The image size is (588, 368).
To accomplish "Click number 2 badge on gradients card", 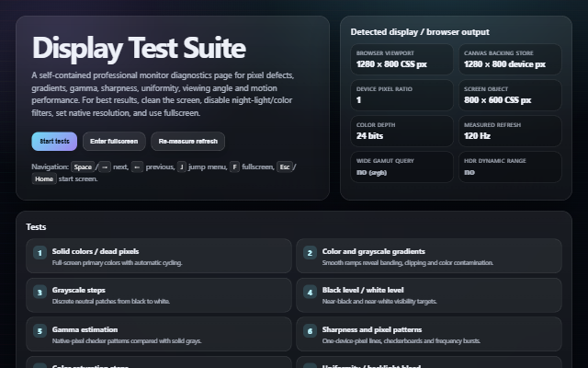I will (x=310, y=253).
